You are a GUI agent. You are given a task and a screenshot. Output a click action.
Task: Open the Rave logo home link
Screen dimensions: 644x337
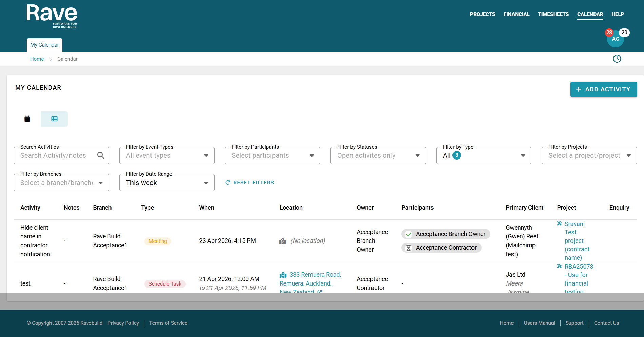click(52, 16)
